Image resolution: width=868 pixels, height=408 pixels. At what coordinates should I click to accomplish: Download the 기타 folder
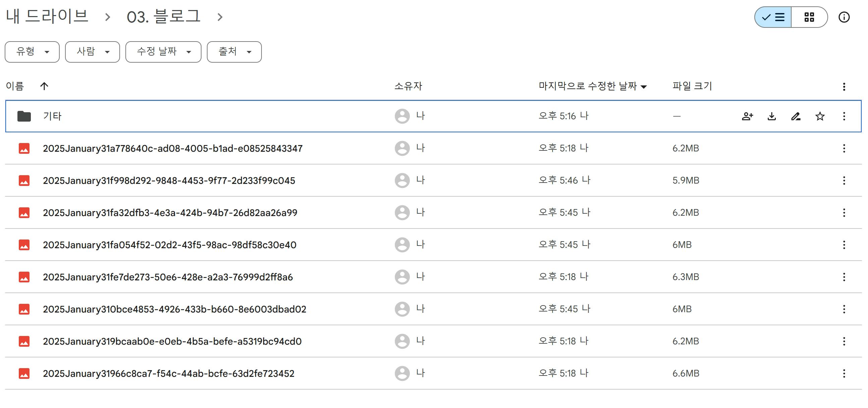[x=771, y=116]
